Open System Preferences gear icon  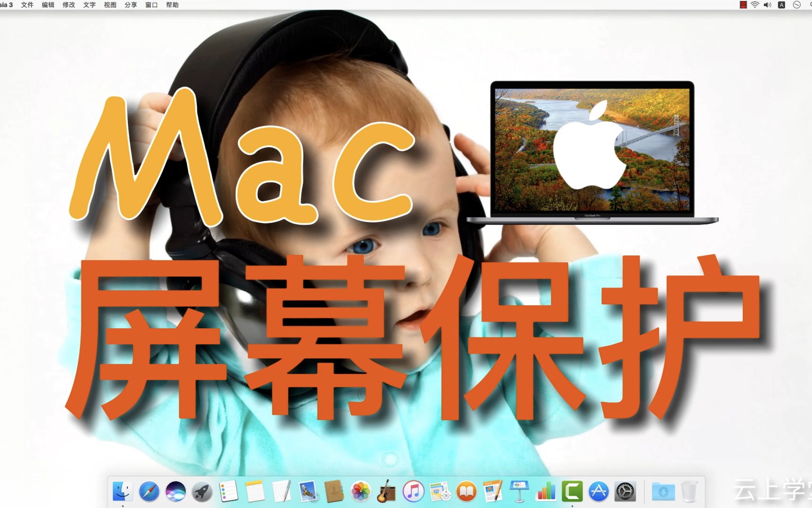(625, 491)
